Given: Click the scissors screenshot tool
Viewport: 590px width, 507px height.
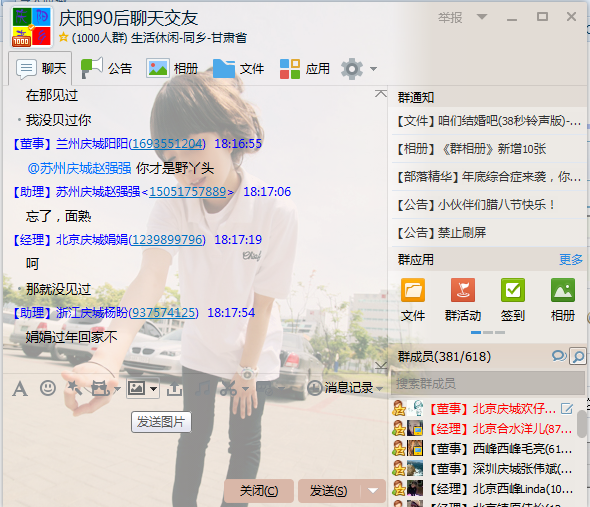Looking at the screenshot, I should click(228, 388).
